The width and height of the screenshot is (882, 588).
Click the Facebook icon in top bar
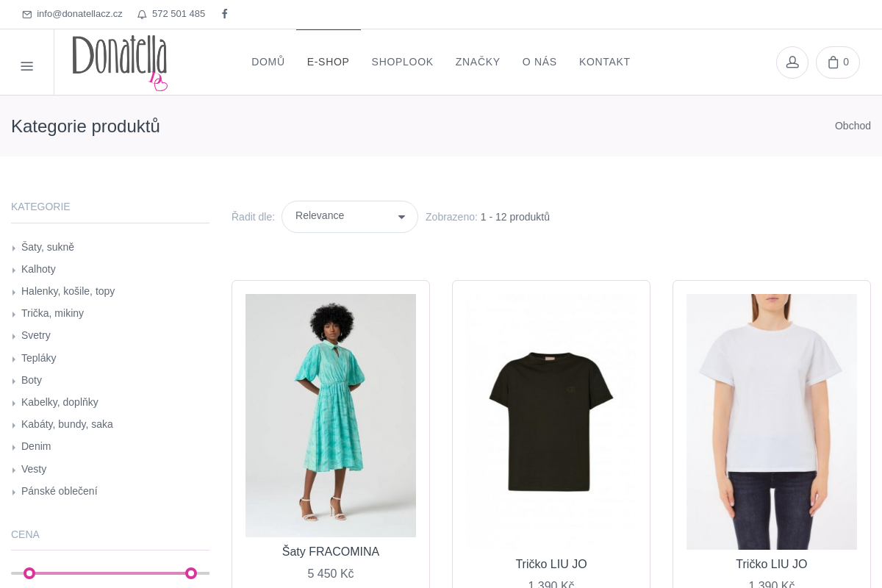[225, 14]
